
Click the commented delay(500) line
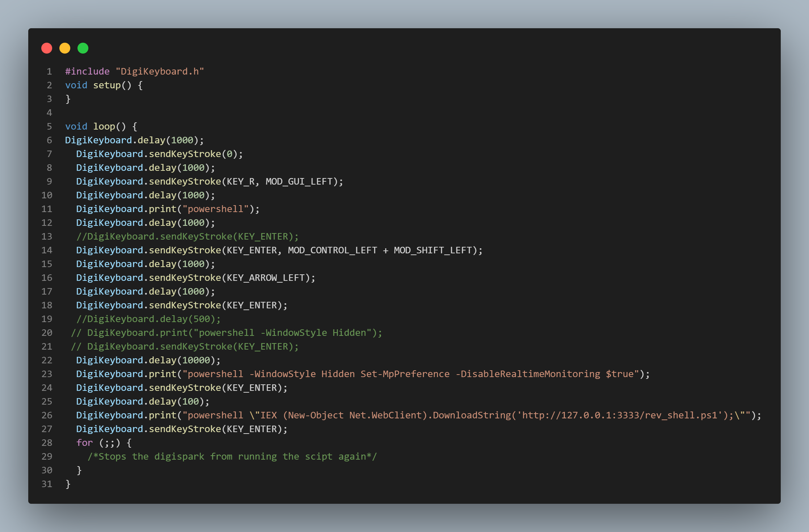[148, 319]
